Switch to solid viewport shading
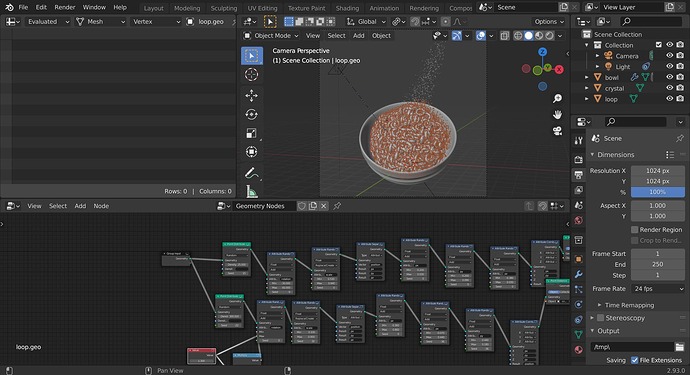 click(529, 36)
